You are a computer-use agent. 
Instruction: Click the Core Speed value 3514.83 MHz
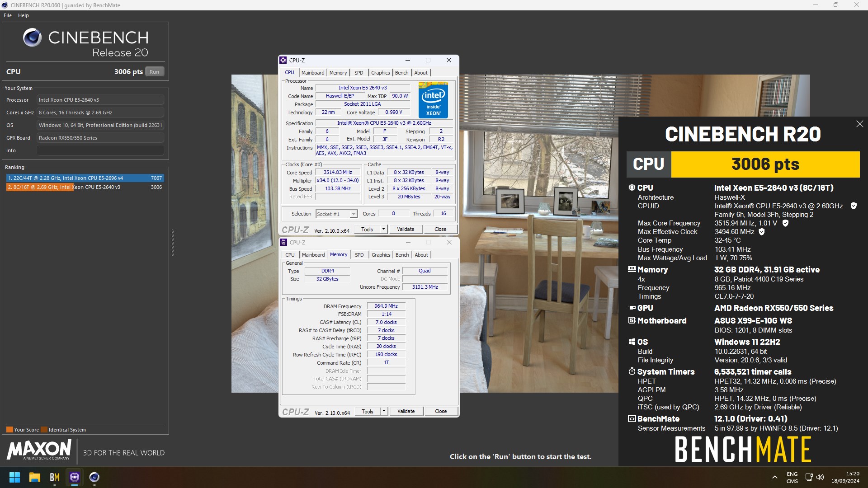click(x=338, y=172)
